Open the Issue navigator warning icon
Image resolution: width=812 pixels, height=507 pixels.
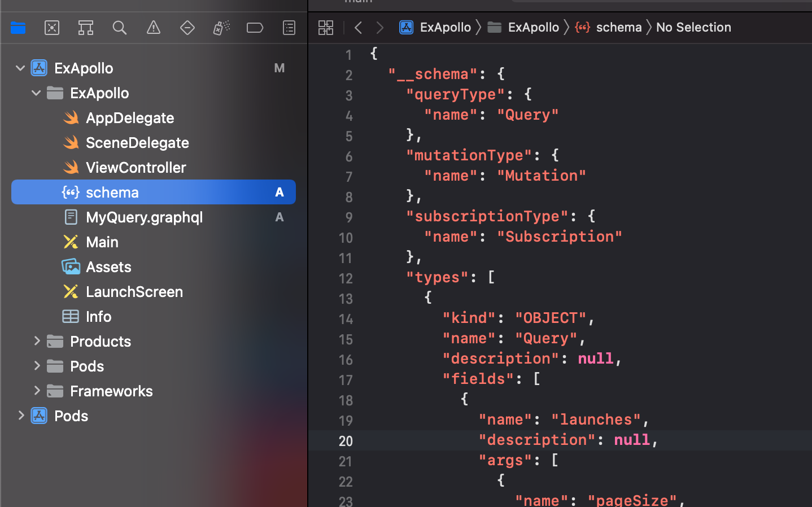[154, 28]
